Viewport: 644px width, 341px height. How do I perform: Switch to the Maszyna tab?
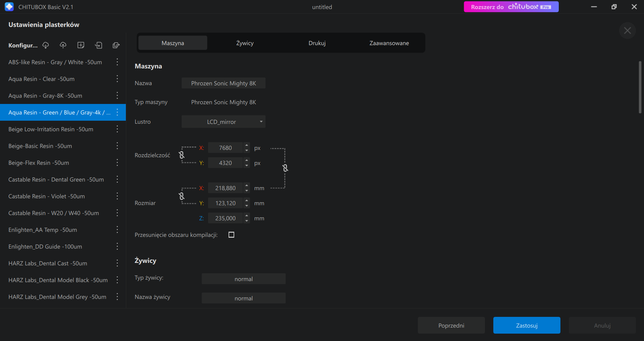click(173, 43)
